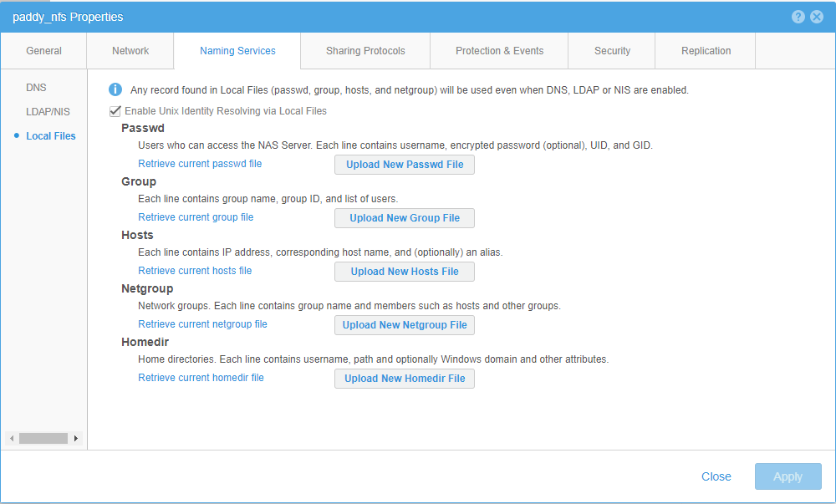Switch to the Replication tab
Viewport: 836px width, 504px height.
coord(706,50)
